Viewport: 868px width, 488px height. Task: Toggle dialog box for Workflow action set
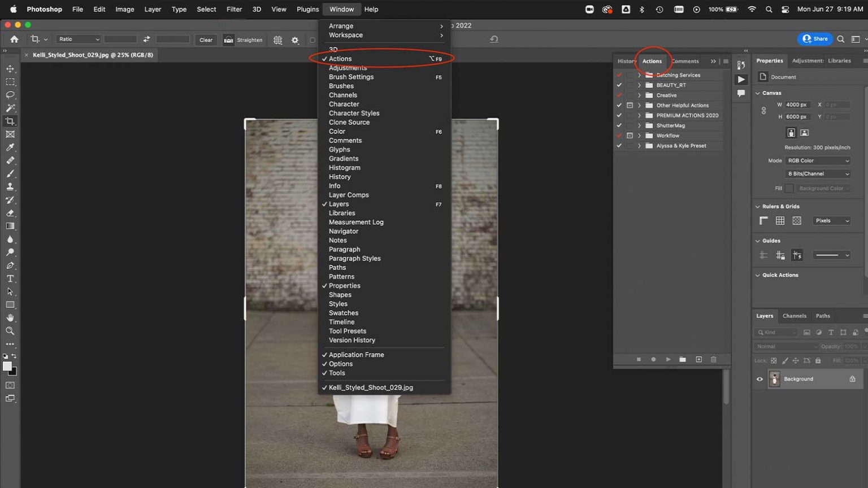click(630, 136)
